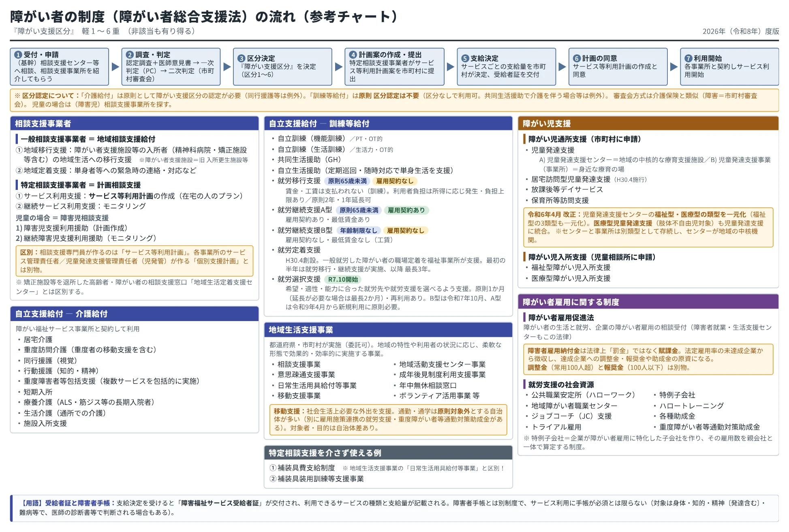This screenshot has width=789, height=532.
Task: Select the 障がい児支援 section header
Action: [648, 123]
